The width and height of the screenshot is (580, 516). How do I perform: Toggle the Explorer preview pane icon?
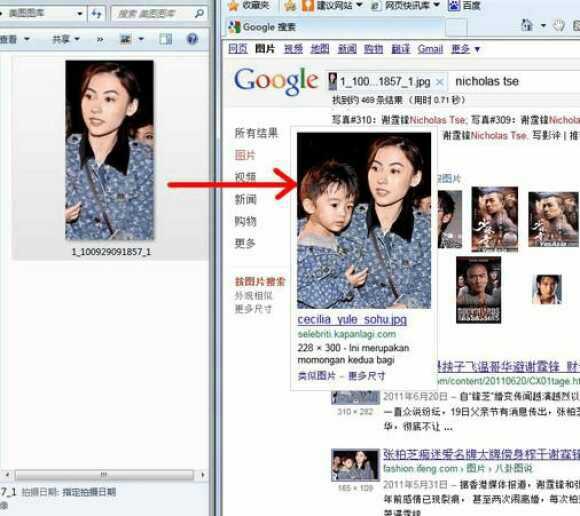click(x=165, y=39)
